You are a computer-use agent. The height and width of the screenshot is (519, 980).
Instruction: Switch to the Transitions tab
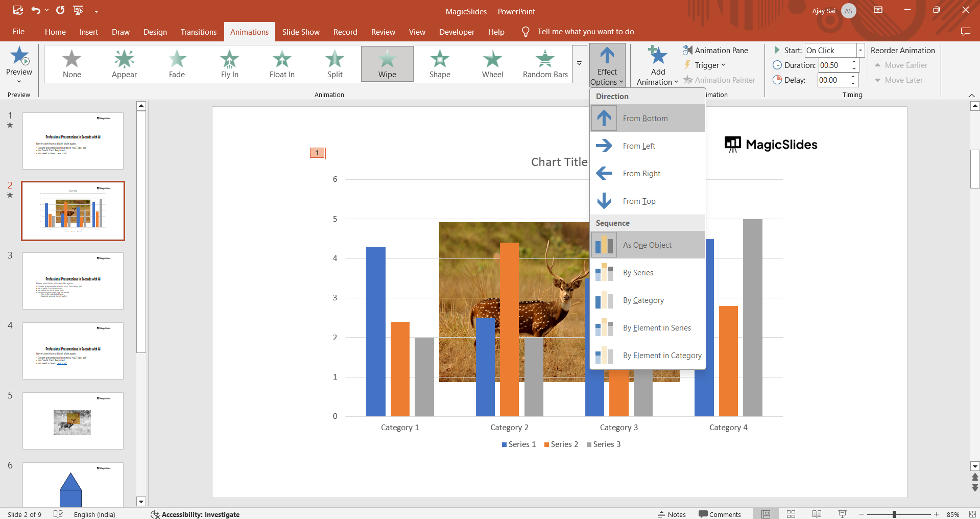tap(199, 32)
